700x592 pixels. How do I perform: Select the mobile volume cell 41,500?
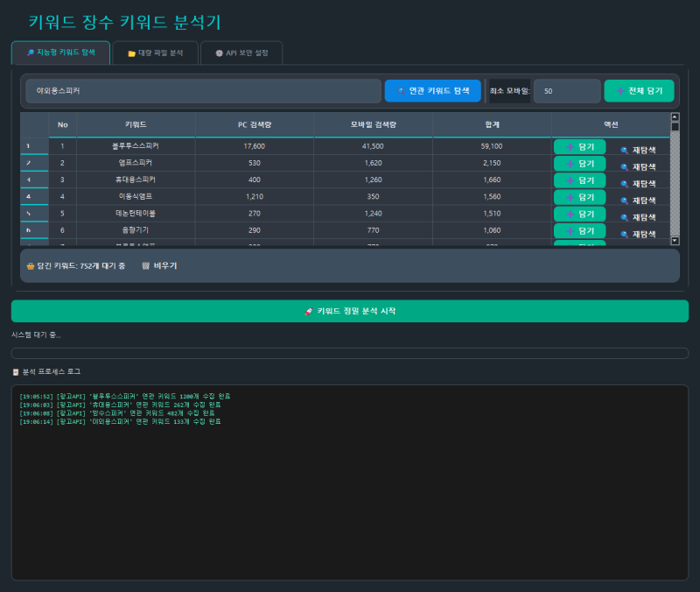click(374, 146)
